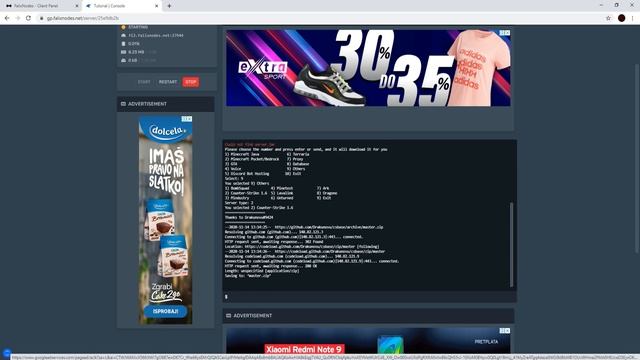640x360 pixels.
Task: Click the blue circular icon at bottom-left corner
Action: 7,353
